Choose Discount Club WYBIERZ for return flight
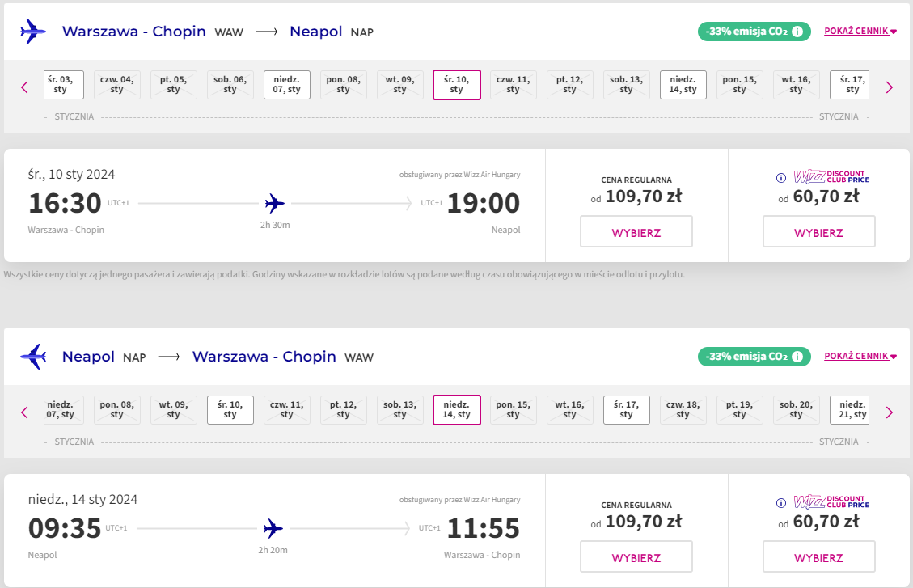913x588 pixels. point(818,557)
